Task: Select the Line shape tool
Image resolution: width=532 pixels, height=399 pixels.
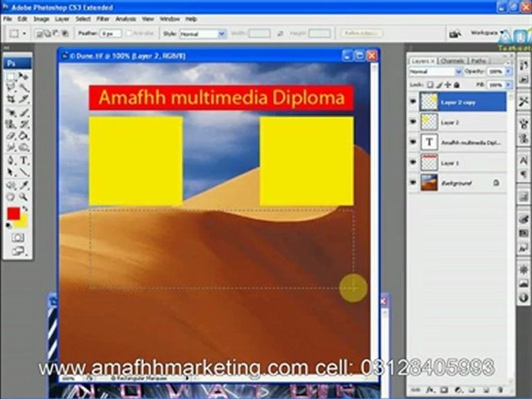Action: click(x=24, y=172)
